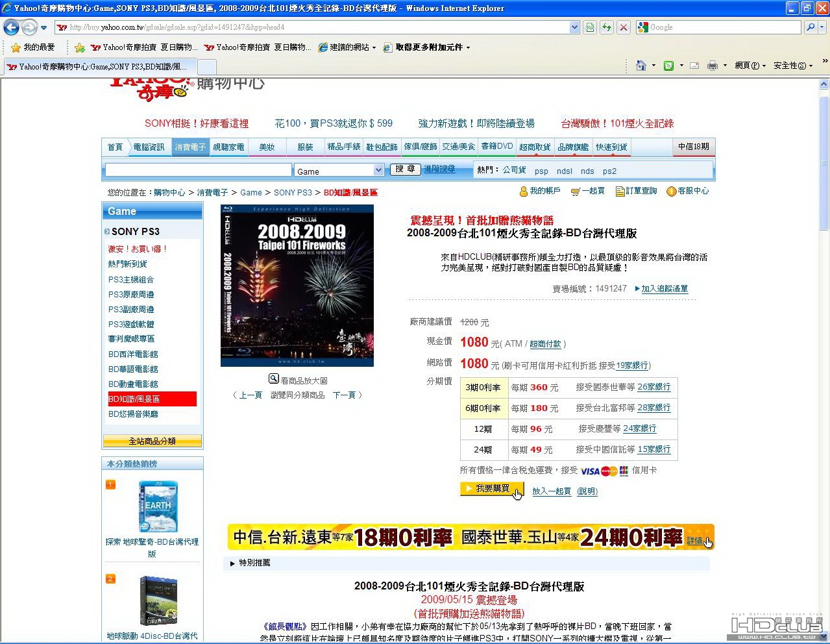Open the address bar history dropdown
The width and height of the screenshot is (830, 644).
point(574,27)
